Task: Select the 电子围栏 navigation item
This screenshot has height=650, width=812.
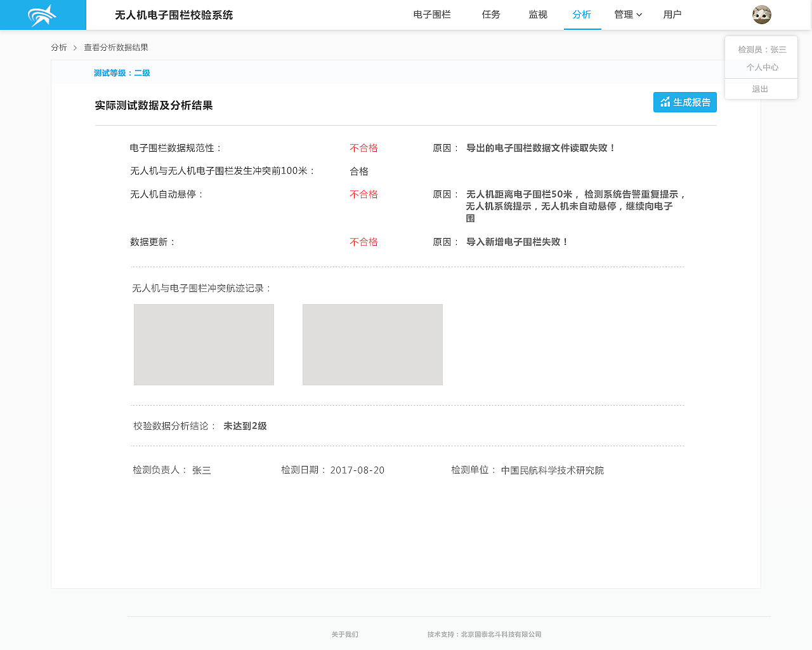Action: click(x=433, y=14)
